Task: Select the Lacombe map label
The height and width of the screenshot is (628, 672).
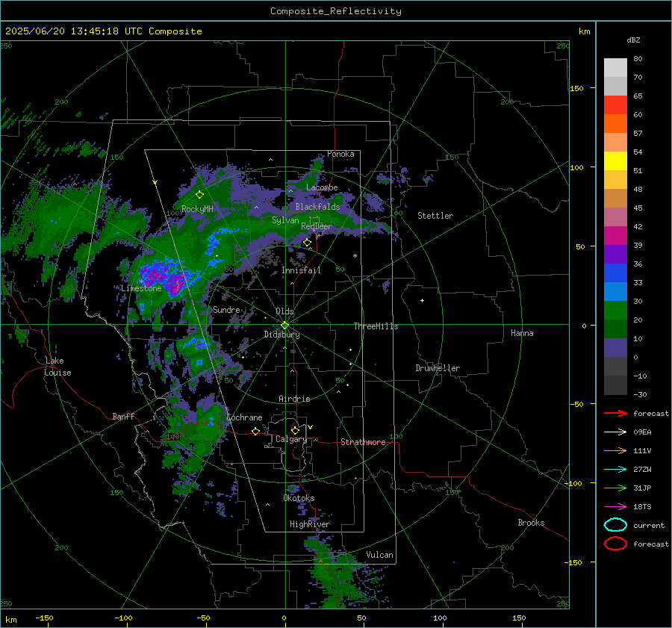Action: [x=322, y=187]
